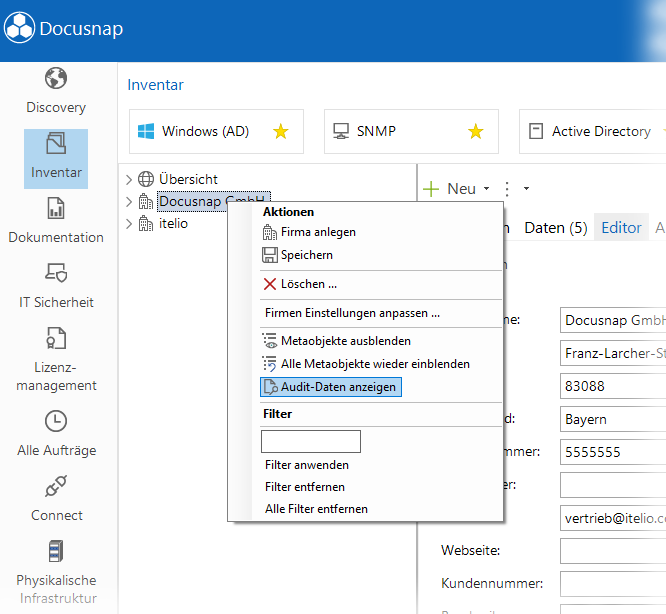
Task: Click the Metaobjekte ausblenden eye icon
Action: 270,341
